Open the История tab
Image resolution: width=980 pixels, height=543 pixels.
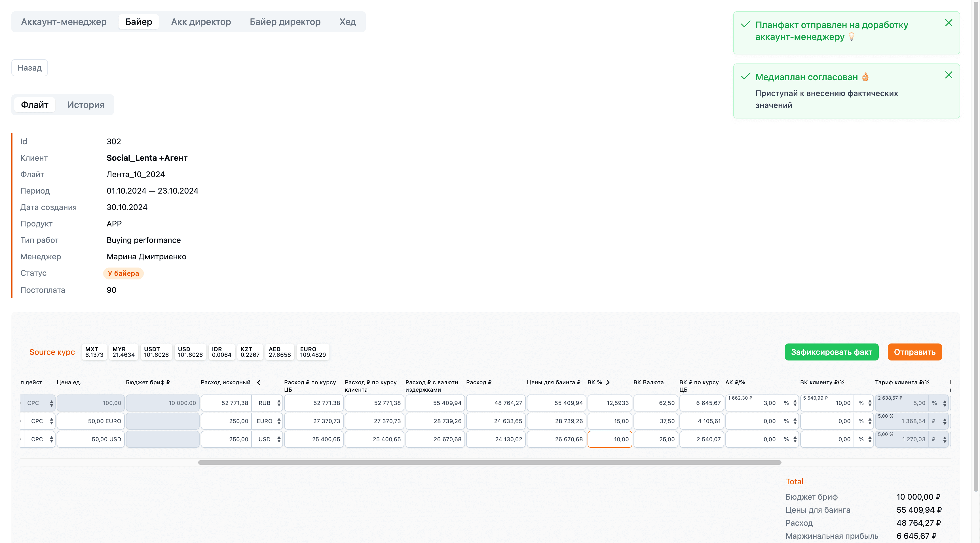pyautogui.click(x=86, y=105)
